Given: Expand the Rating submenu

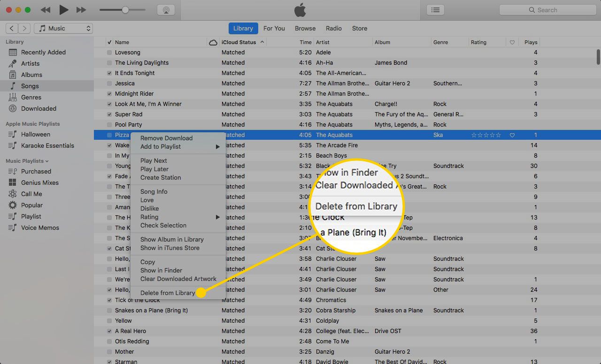Looking at the screenshot, I should (178, 217).
